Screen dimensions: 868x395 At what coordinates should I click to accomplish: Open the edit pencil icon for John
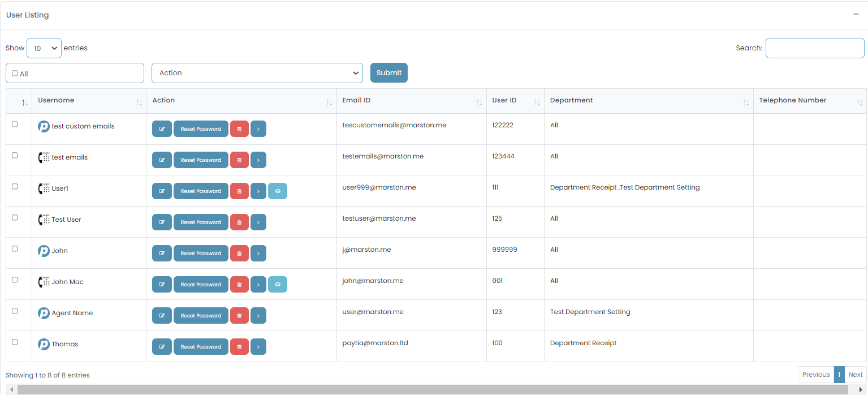(x=162, y=253)
